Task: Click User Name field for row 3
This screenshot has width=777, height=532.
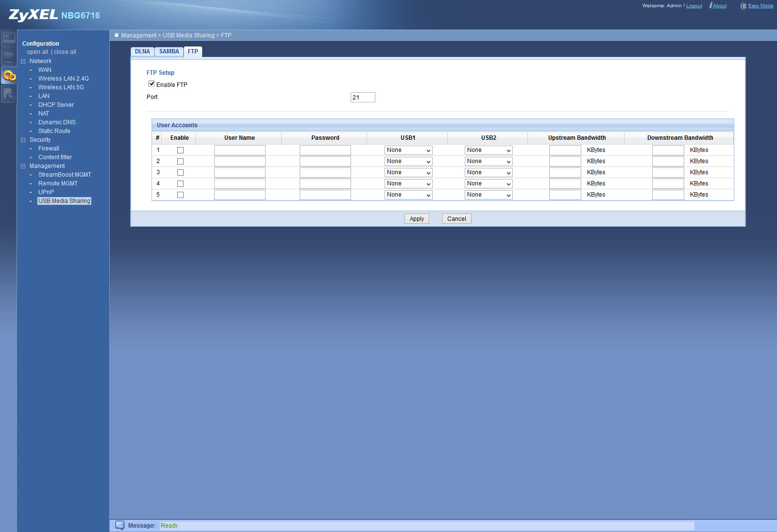Action: [240, 173]
